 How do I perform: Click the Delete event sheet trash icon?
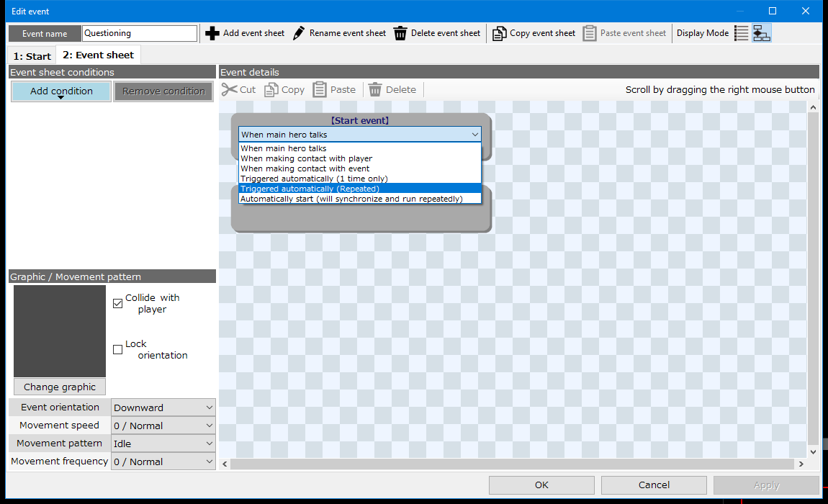pyautogui.click(x=400, y=33)
